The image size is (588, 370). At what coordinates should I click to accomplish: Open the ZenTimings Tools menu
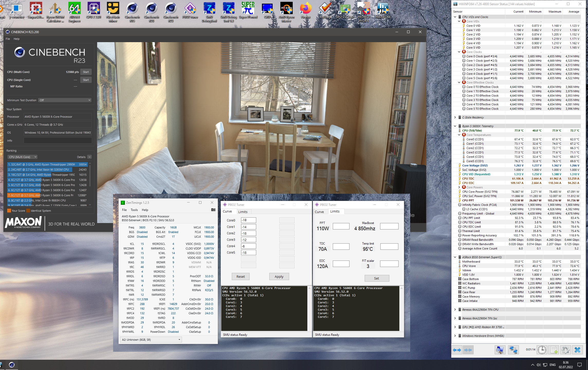tap(134, 210)
